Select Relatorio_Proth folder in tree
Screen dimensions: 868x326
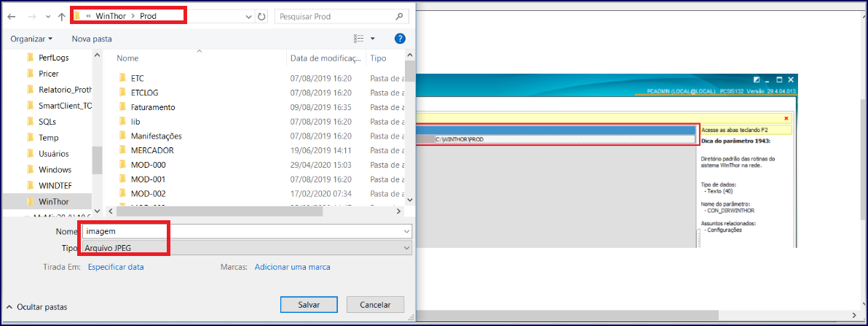[x=58, y=90]
